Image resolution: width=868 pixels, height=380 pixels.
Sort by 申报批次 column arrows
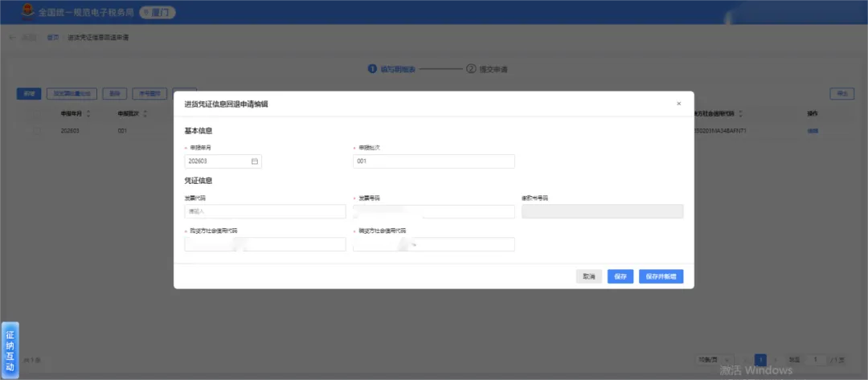145,113
